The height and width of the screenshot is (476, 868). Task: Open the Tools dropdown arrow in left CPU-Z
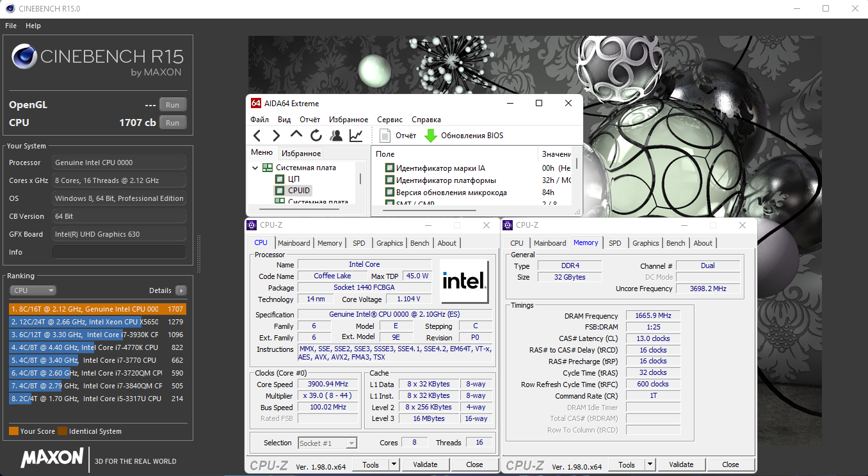click(394, 464)
